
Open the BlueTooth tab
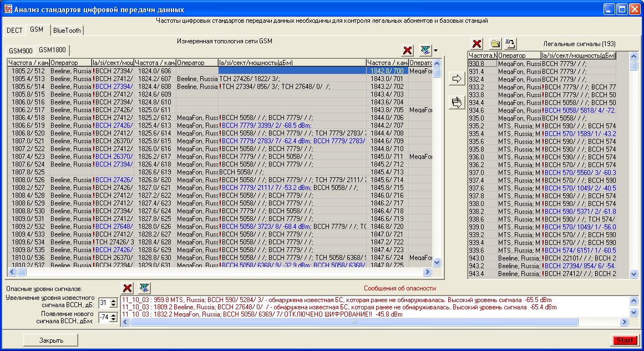(67, 31)
